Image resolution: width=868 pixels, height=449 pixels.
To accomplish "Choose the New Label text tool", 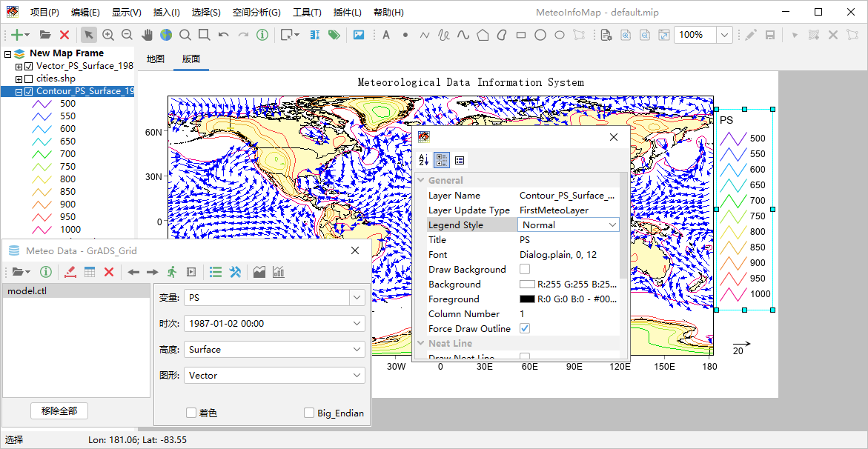I will (x=385, y=35).
